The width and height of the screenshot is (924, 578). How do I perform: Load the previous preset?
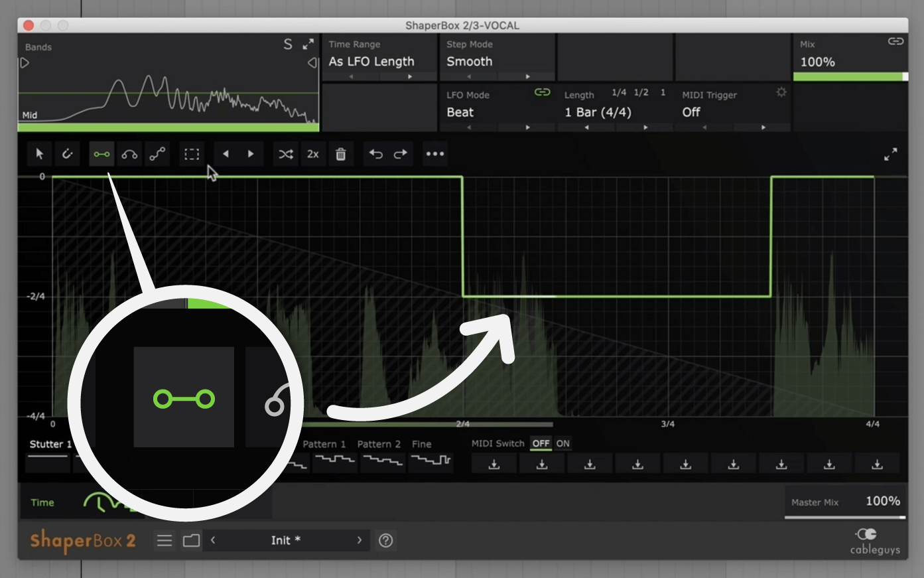tap(213, 540)
